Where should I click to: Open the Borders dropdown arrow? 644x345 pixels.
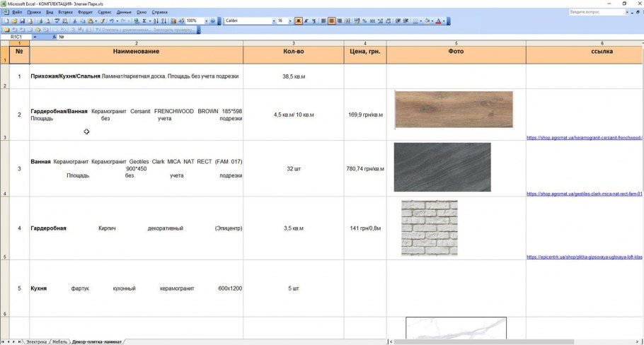pos(421,21)
